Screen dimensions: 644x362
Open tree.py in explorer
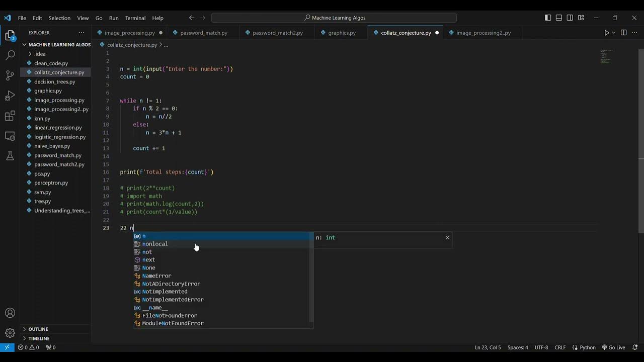click(55, 201)
